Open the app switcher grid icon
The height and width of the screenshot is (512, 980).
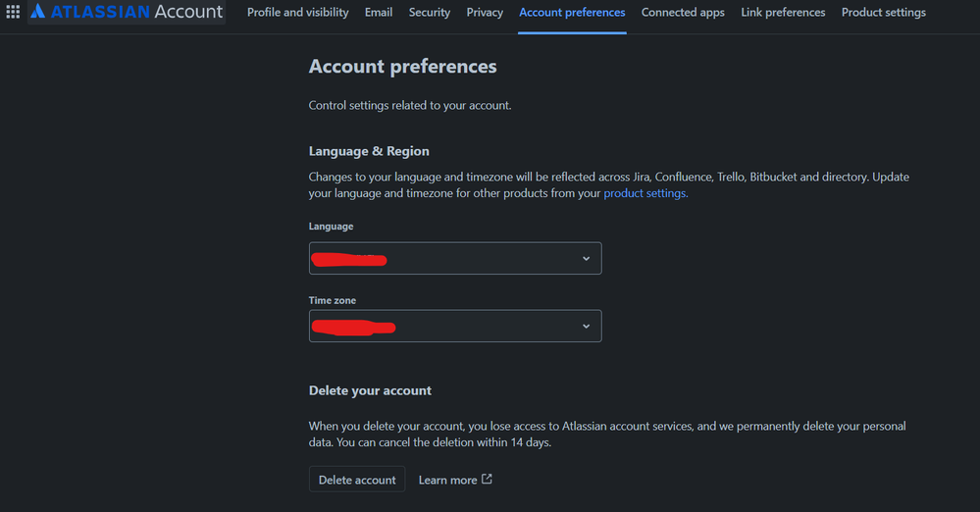point(13,11)
